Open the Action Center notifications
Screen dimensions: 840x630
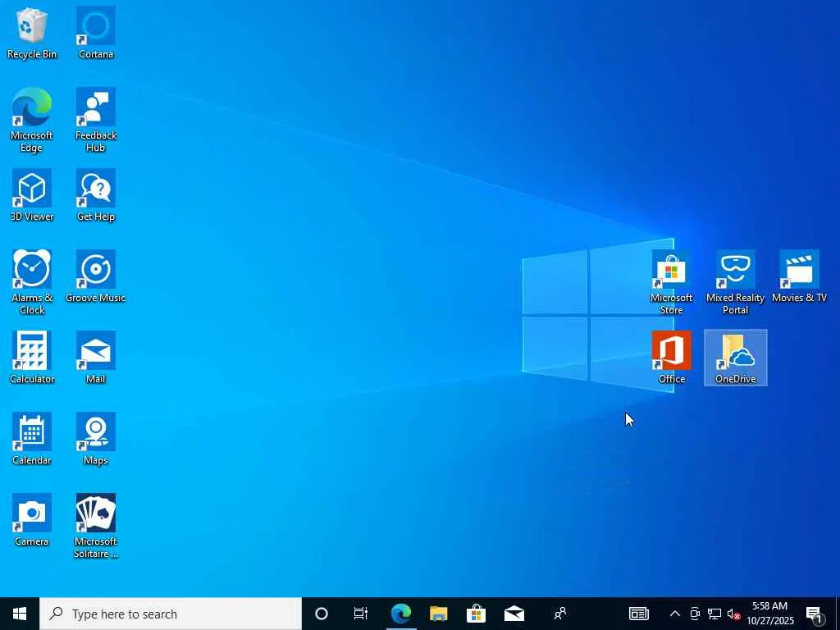coord(815,614)
